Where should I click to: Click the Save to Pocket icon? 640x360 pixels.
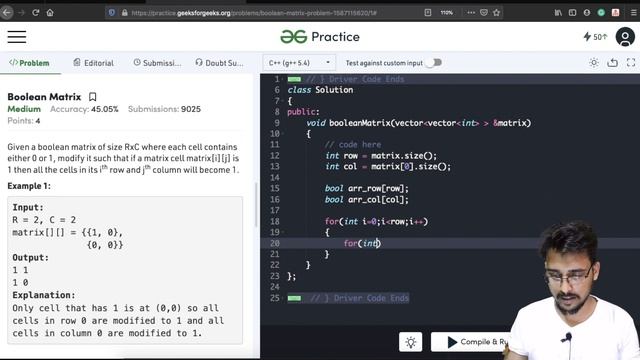pos(484,13)
